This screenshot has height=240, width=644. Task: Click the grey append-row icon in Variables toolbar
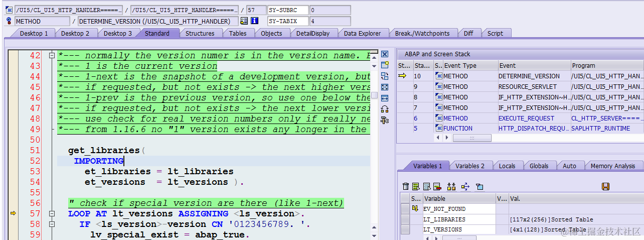(x=426, y=186)
